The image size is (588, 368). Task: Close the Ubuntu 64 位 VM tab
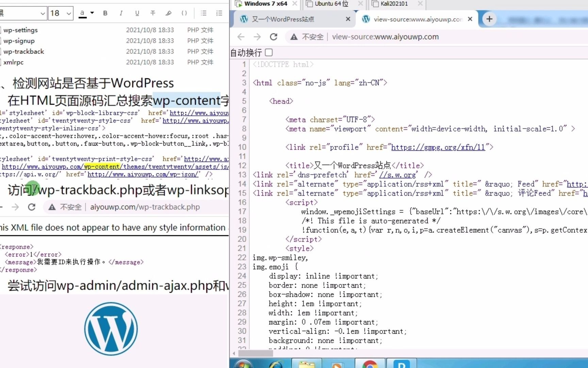(360, 4)
